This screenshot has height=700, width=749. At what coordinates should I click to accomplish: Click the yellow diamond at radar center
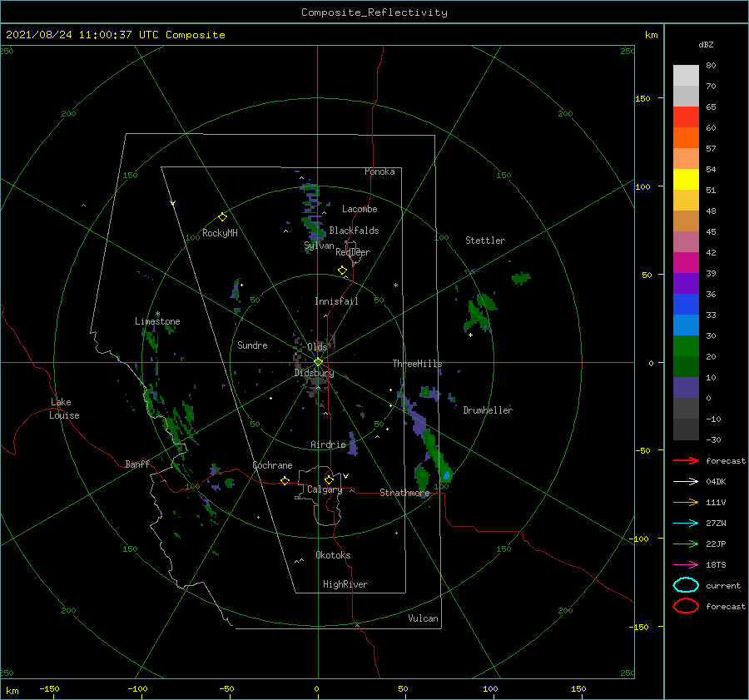[x=318, y=362]
